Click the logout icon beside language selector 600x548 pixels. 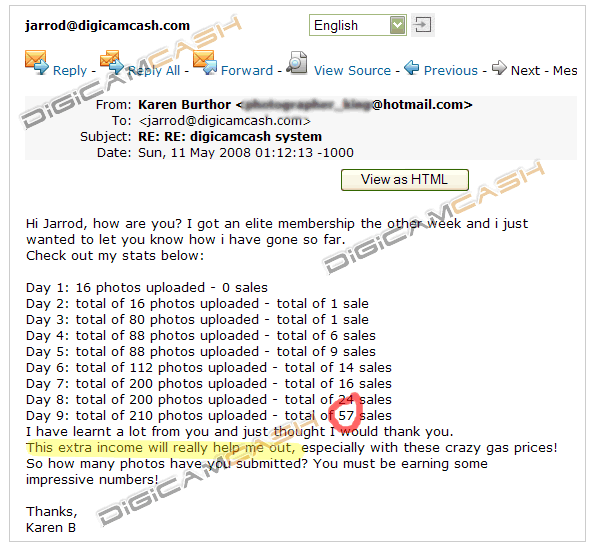(x=422, y=25)
